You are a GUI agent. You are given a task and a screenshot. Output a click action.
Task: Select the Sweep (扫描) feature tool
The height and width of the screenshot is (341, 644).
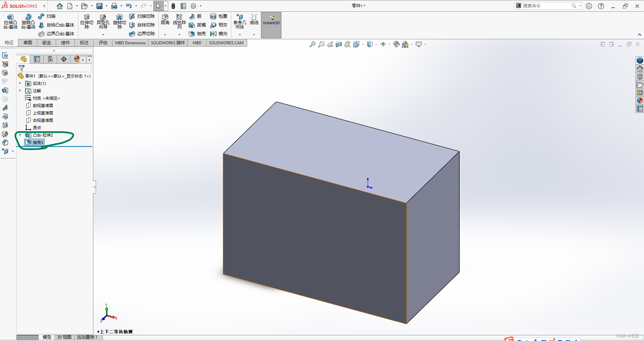click(x=47, y=16)
